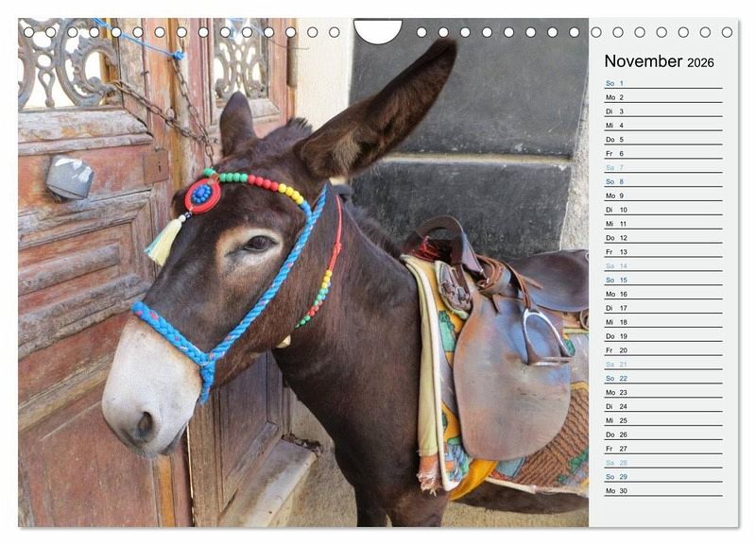
Task: Select the So 15 calendar row
Action: point(663,280)
